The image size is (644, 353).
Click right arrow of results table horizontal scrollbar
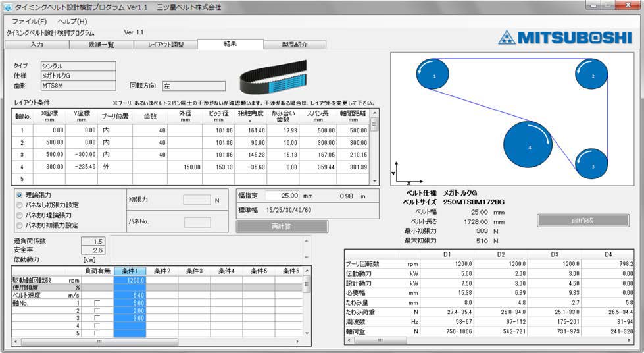[x=630, y=340]
